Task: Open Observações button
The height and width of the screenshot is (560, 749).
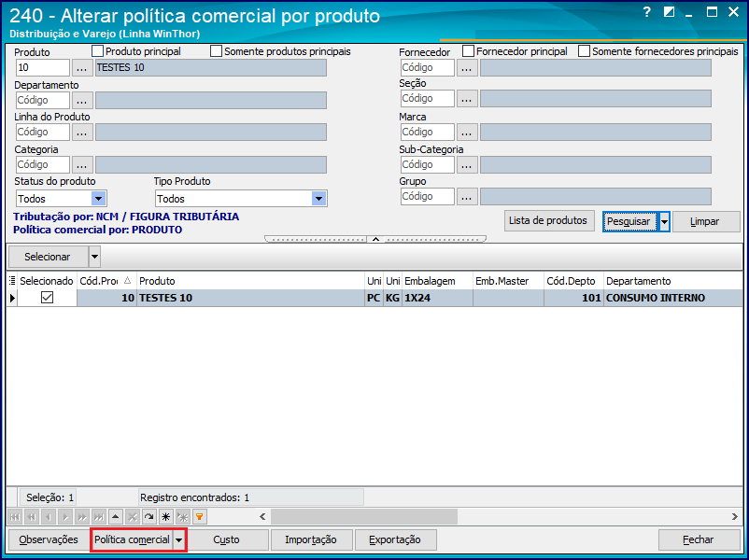Action: [x=49, y=540]
